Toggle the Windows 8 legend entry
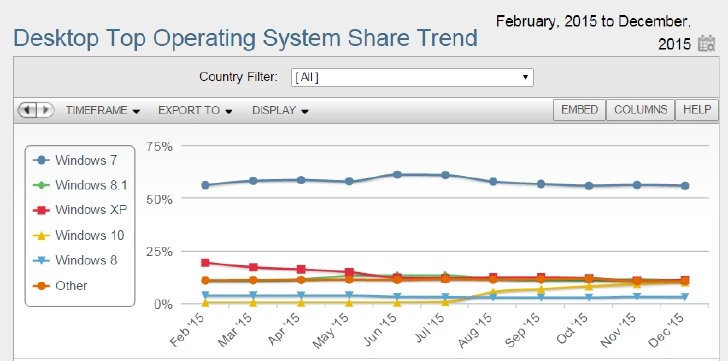 point(75,260)
